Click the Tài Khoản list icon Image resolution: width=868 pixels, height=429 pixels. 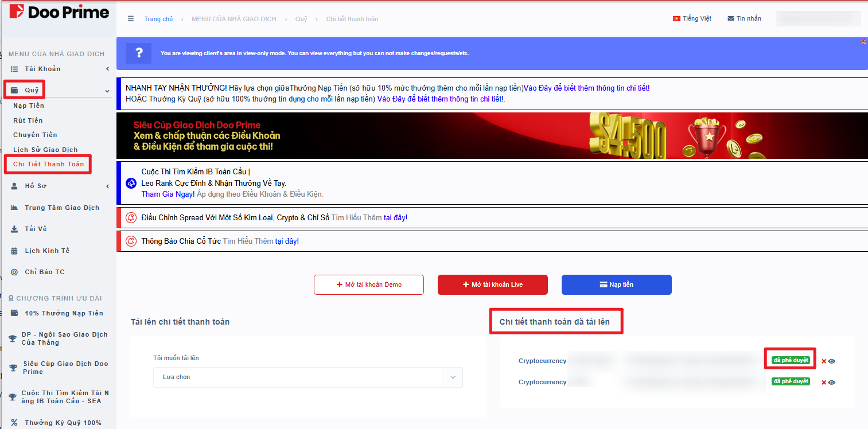[14, 69]
